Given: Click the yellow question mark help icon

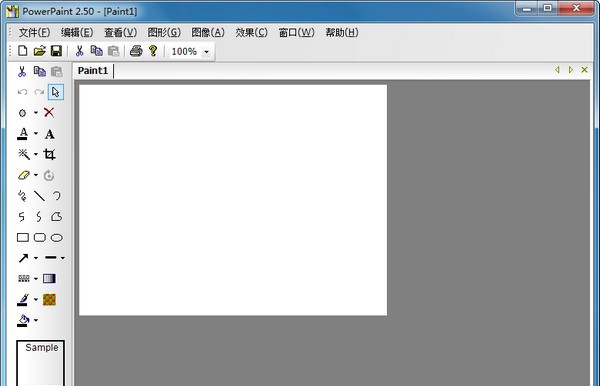Looking at the screenshot, I should click(153, 51).
